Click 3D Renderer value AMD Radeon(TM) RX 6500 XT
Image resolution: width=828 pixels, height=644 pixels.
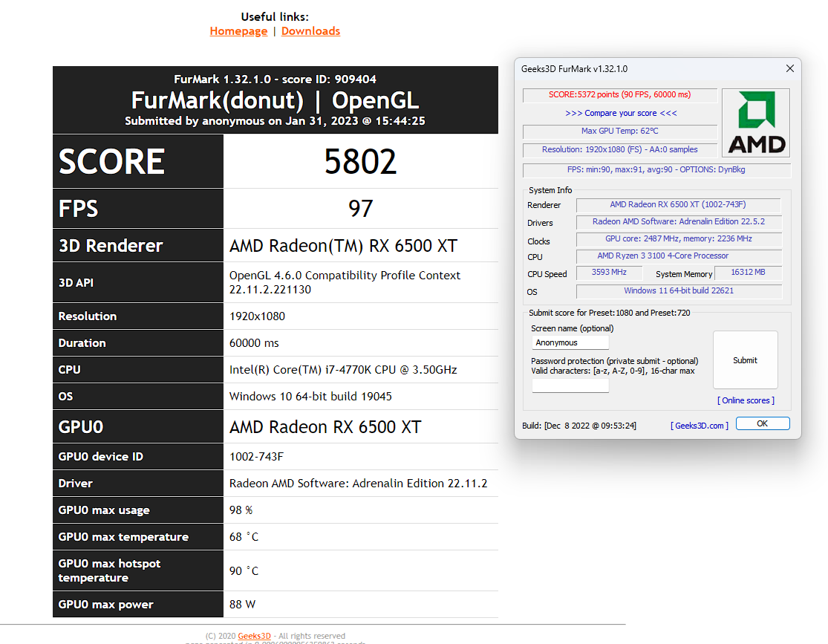[x=343, y=246]
